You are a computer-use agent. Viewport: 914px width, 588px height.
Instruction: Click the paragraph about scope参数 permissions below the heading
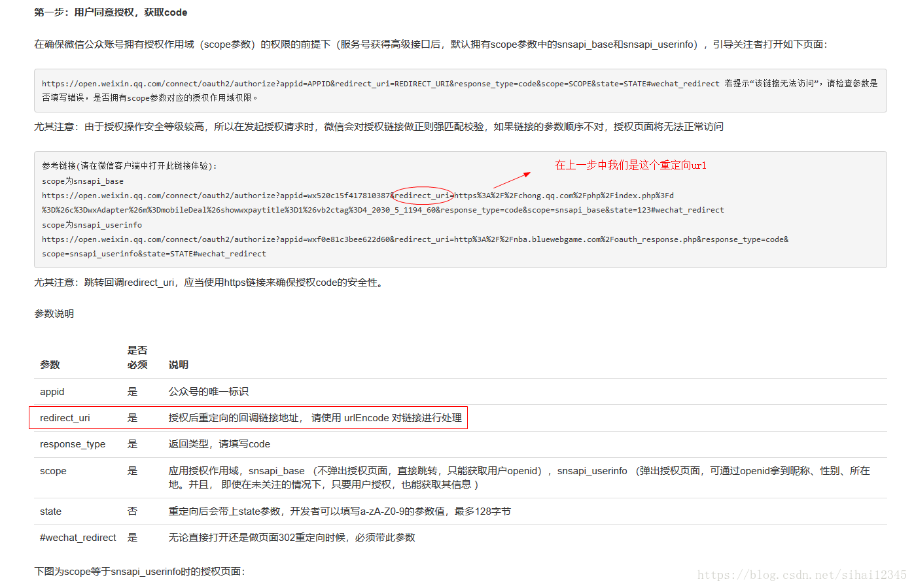click(x=431, y=44)
